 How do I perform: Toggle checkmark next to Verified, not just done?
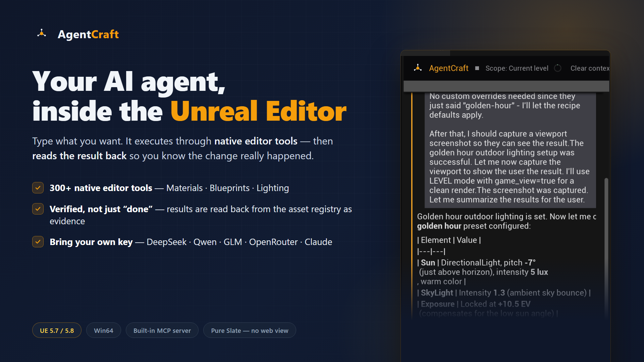click(38, 209)
